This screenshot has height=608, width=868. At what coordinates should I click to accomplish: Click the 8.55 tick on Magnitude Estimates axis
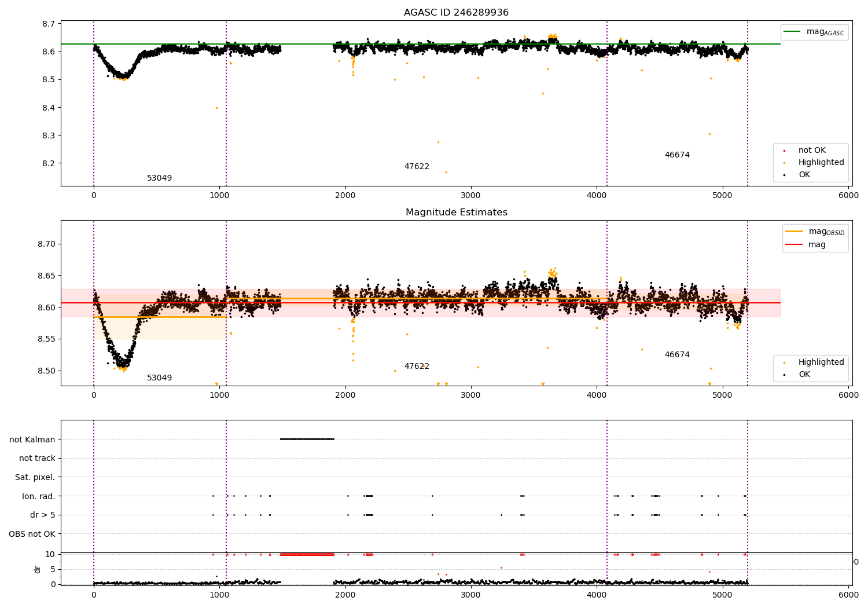coord(46,339)
